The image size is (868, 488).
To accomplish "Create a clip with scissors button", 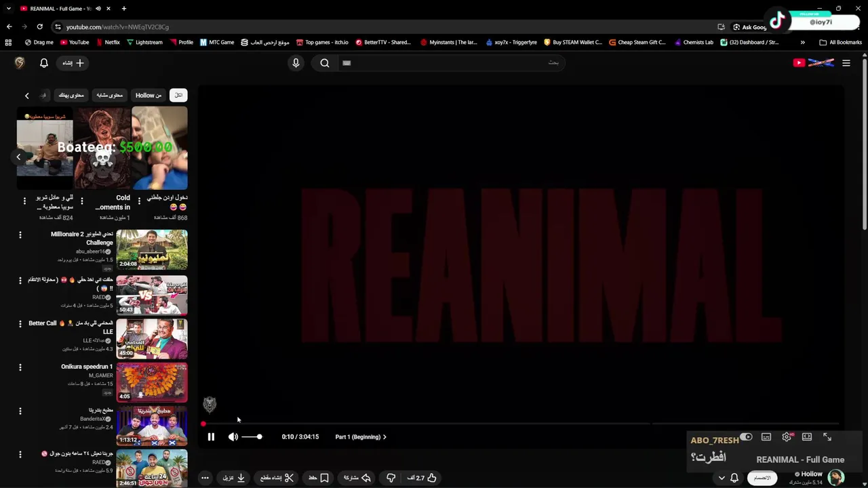I will click(277, 478).
